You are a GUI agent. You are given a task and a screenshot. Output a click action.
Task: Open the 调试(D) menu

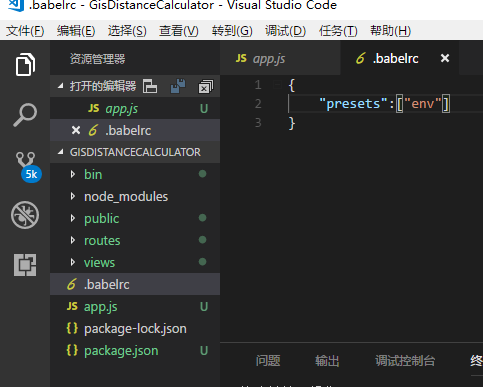coord(285,31)
